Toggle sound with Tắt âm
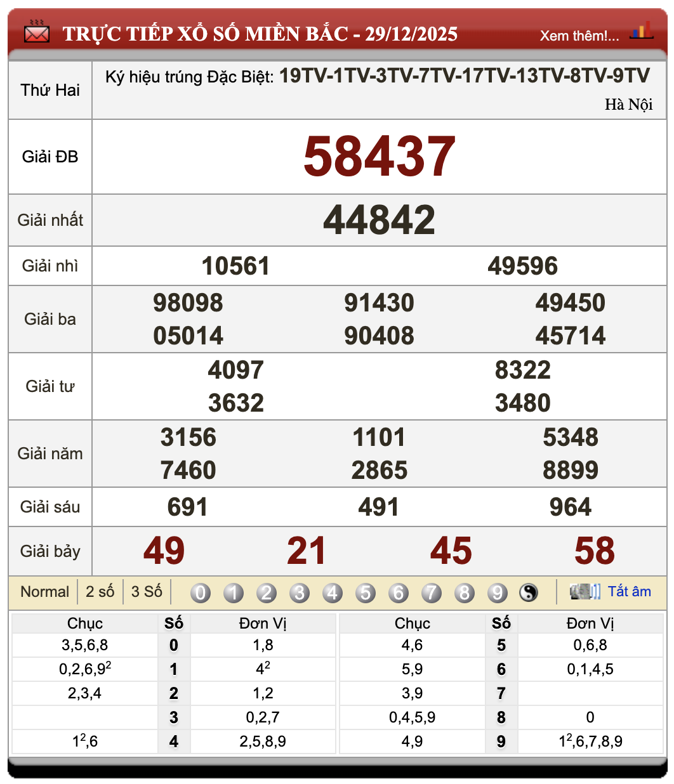 click(629, 591)
